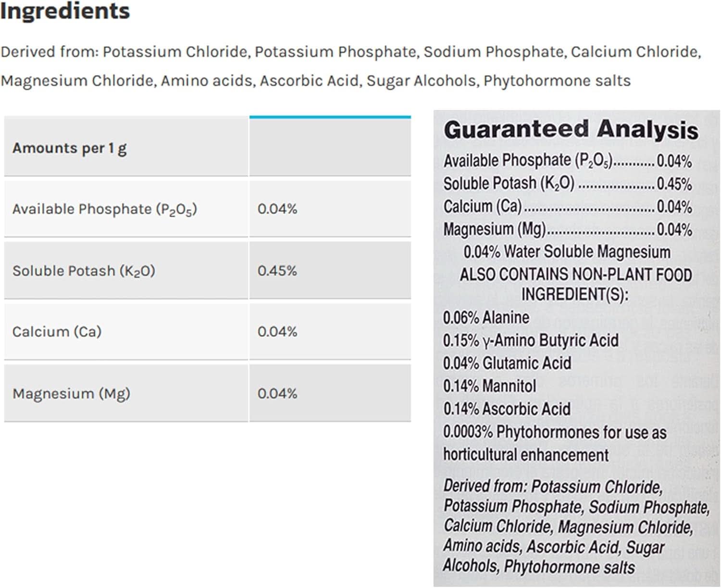
Task: Click "0.04% Water Soluble Magnesium" on label image
Action: click(x=567, y=252)
